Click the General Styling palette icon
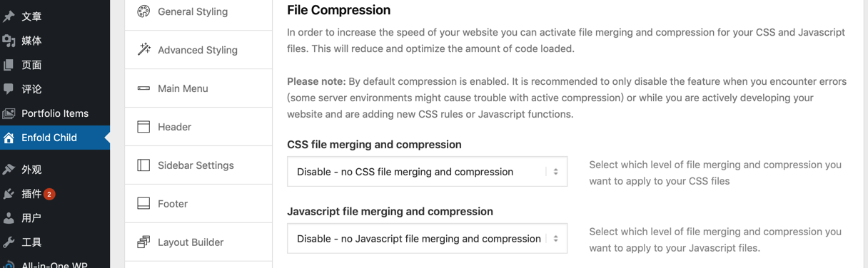Image resolution: width=868 pixels, height=268 pixels. pyautogui.click(x=143, y=11)
